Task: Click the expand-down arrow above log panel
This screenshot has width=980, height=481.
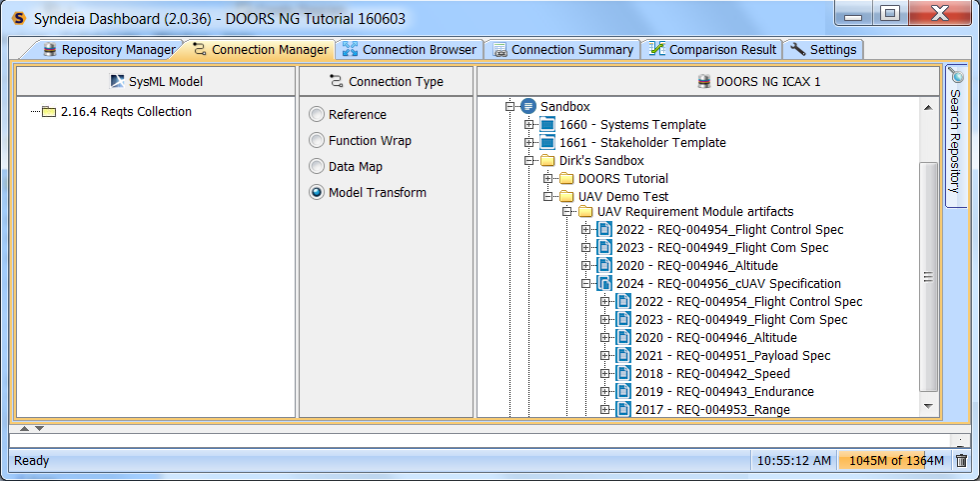Action: (39, 428)
